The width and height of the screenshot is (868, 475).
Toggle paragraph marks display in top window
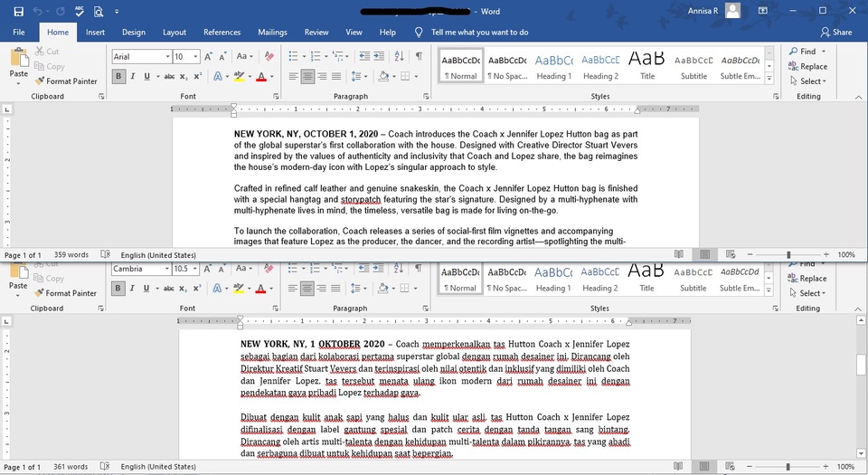[419, 56]
